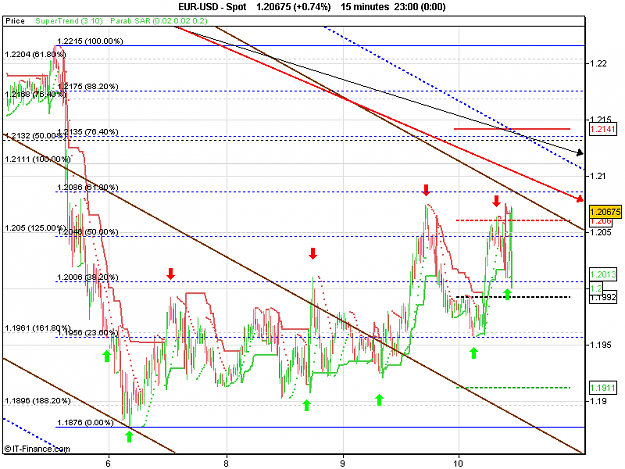Image resolution: width=625 pixels, height=469 pixels.
Task: Click the 1.1896 (188.20%) Fibonacci label
Action: 37,401
